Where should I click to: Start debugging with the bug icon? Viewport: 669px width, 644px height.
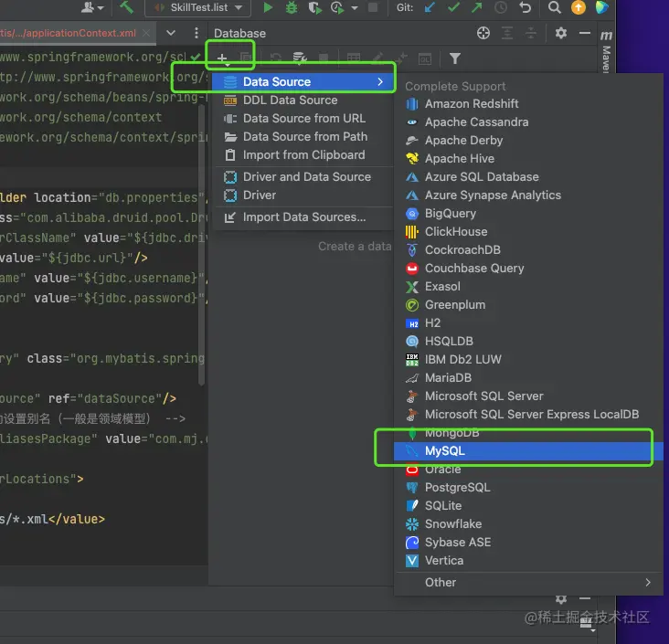pos(292,7)
